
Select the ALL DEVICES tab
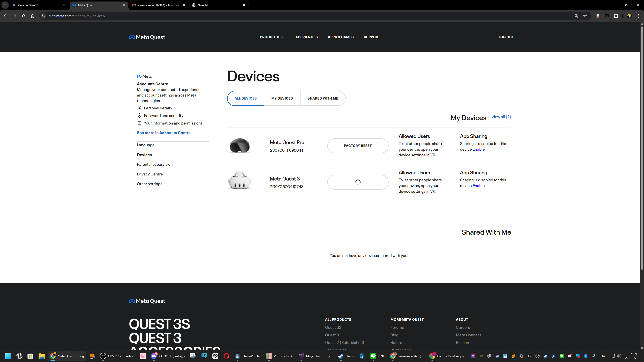tap(246, 98)
